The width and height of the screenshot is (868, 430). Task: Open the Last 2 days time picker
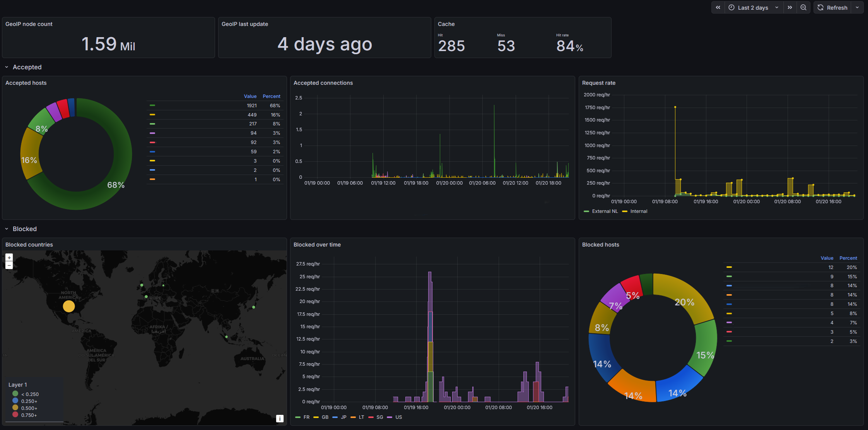753,7
